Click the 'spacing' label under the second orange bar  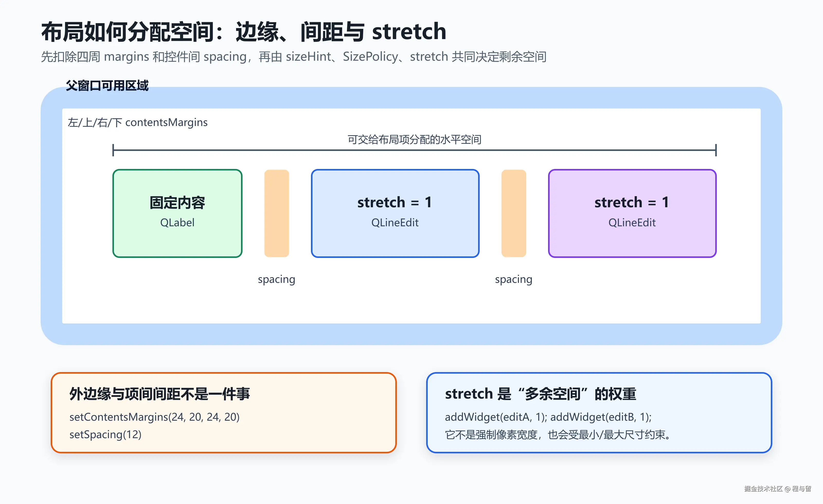pos(514,280)
